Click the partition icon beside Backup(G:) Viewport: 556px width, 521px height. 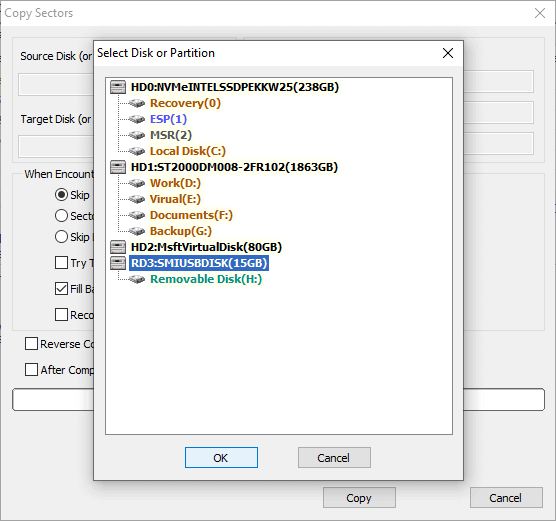coord(137,231)
